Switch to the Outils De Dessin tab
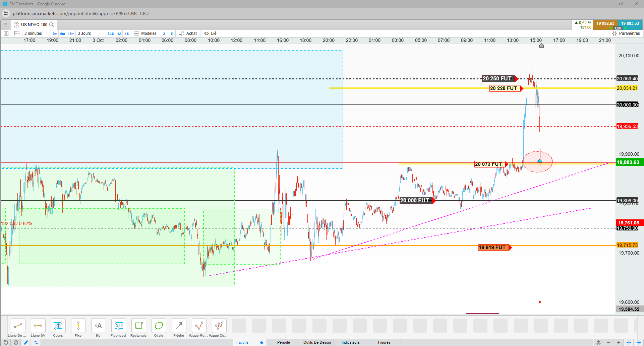Image resolution: width=644 pixels, height=346 pixels. tap(317, 342)
